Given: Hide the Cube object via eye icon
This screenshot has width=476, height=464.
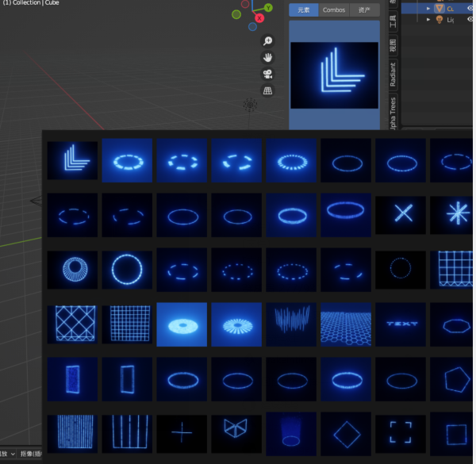Looking at the screenshot, I should (470, 8).
